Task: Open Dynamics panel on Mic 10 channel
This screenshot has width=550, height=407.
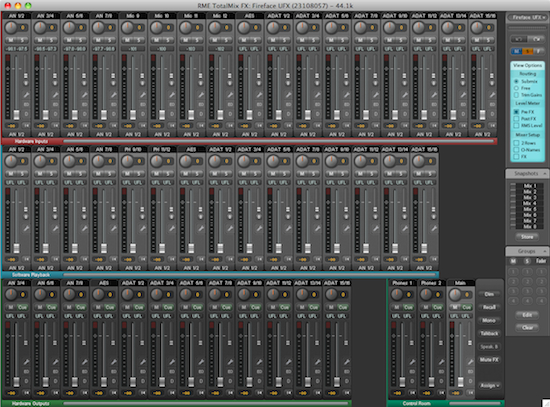Action: click(x=172, y=114)
